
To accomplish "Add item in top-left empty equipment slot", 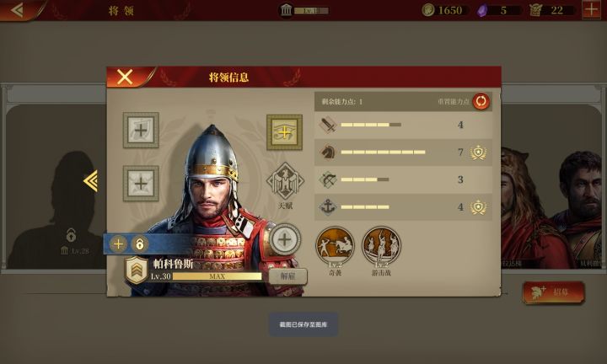I will click(x=141, y=131).
